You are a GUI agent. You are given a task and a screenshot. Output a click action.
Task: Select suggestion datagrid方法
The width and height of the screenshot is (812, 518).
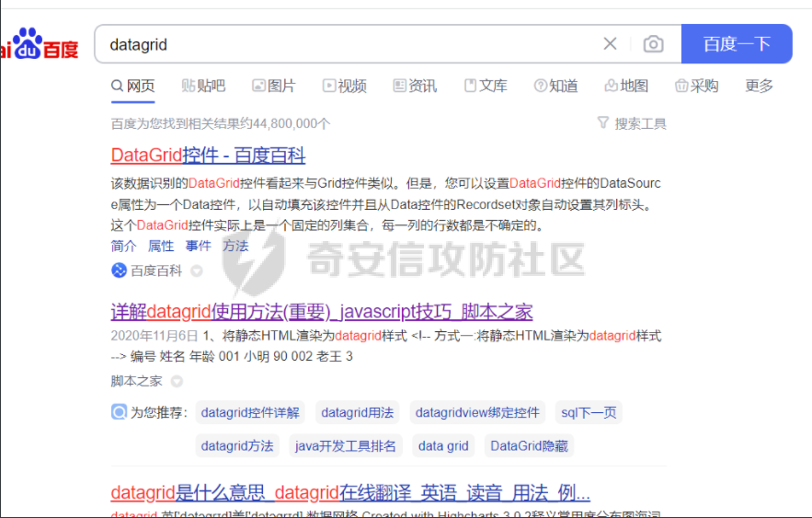click(237, 445)
